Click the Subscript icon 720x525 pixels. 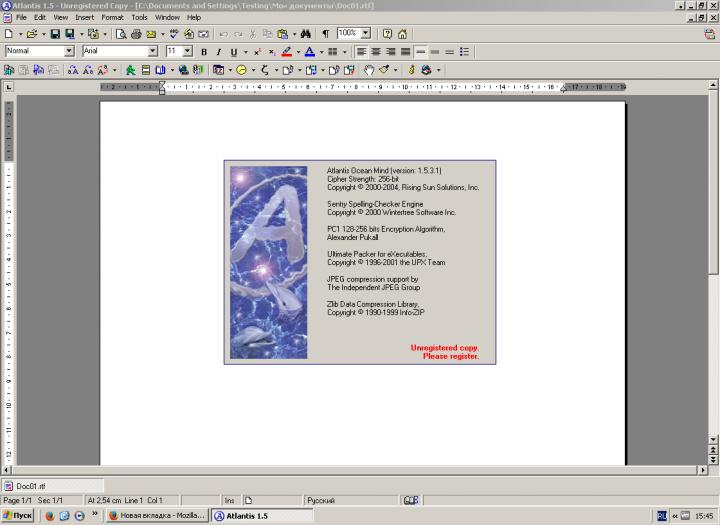tap(272, 52)
